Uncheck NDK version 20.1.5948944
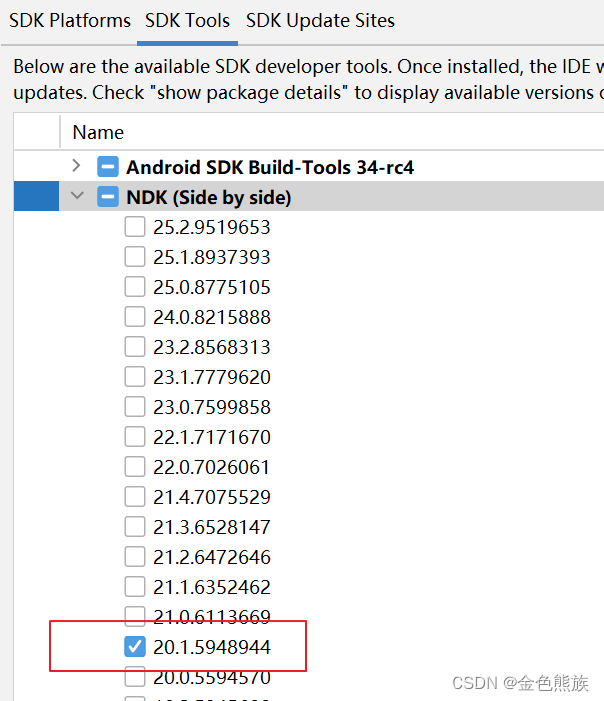 pos(135,646)
